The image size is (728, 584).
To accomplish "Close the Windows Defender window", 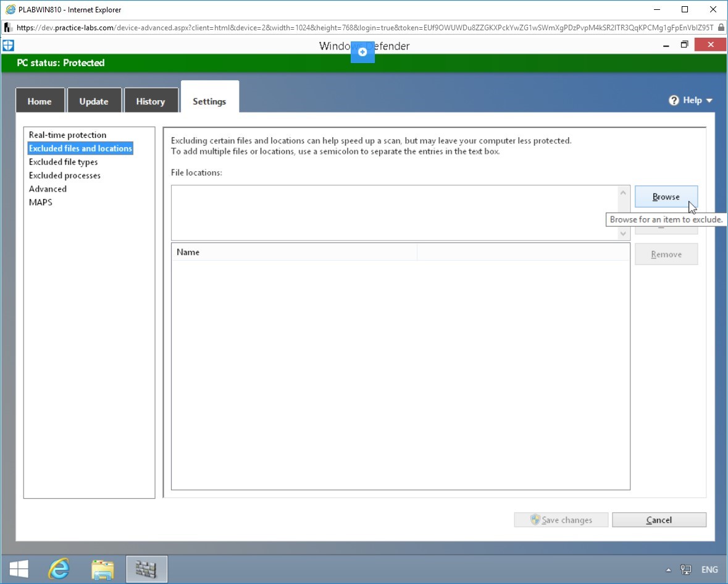I will click(710, 44).
